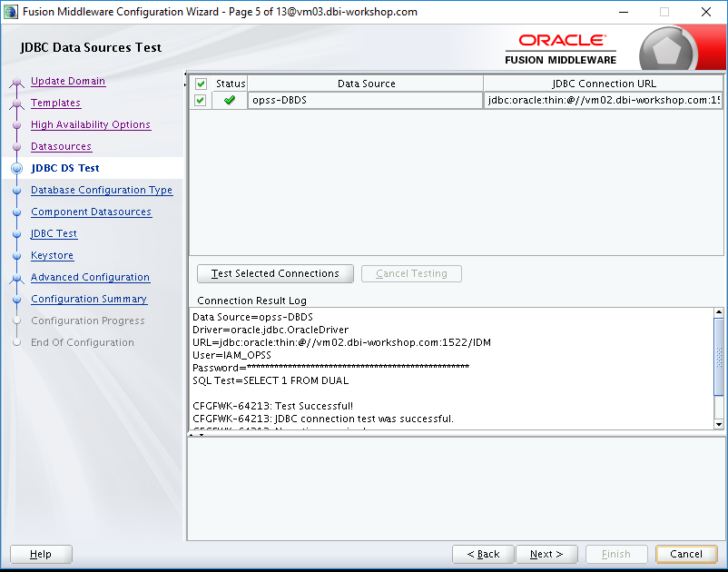Click scroll-down arrow of Connection Result Log
728x572 pixels.
[719, 424]
